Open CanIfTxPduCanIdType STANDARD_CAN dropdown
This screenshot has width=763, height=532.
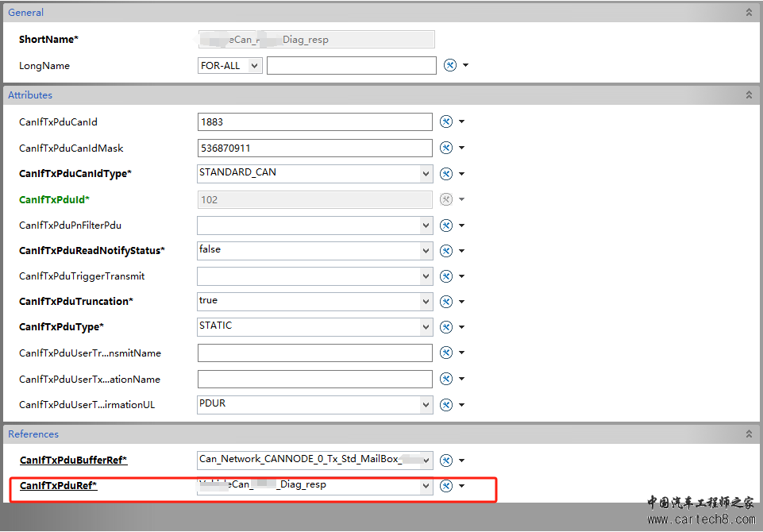tap(426, 174)
